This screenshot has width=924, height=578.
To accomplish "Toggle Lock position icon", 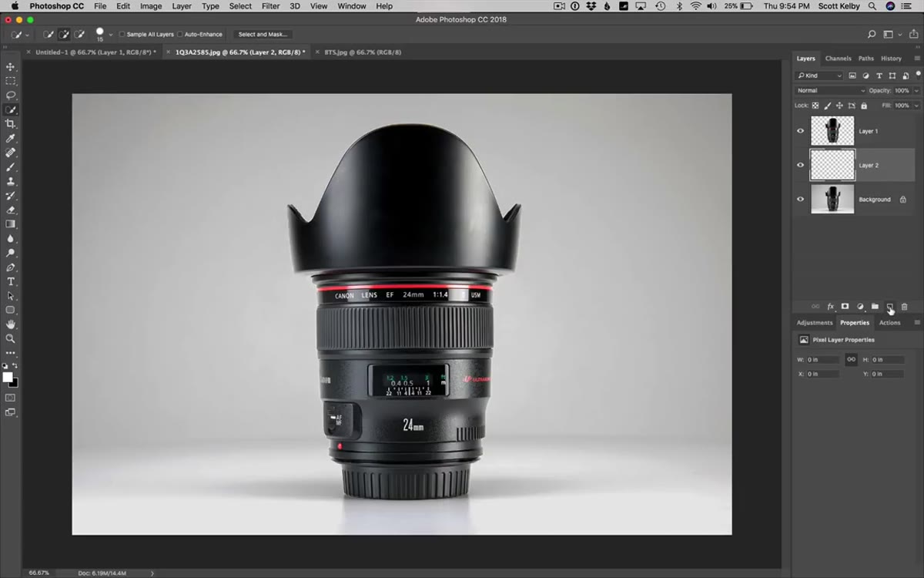I will (839, 106).
